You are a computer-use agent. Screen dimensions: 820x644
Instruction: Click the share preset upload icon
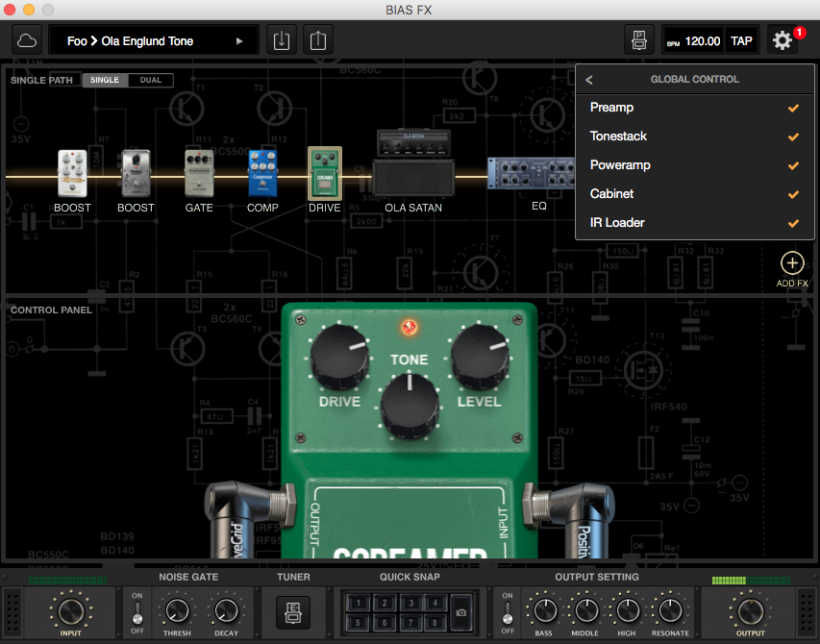click(318, 40)
